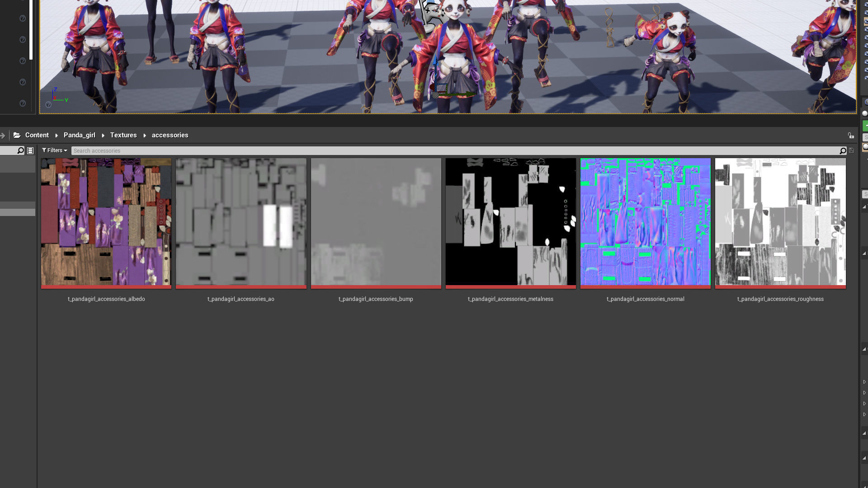Click the bottom help question mark icon
This screenshot has height=488, width=868.
click(23, 103)
